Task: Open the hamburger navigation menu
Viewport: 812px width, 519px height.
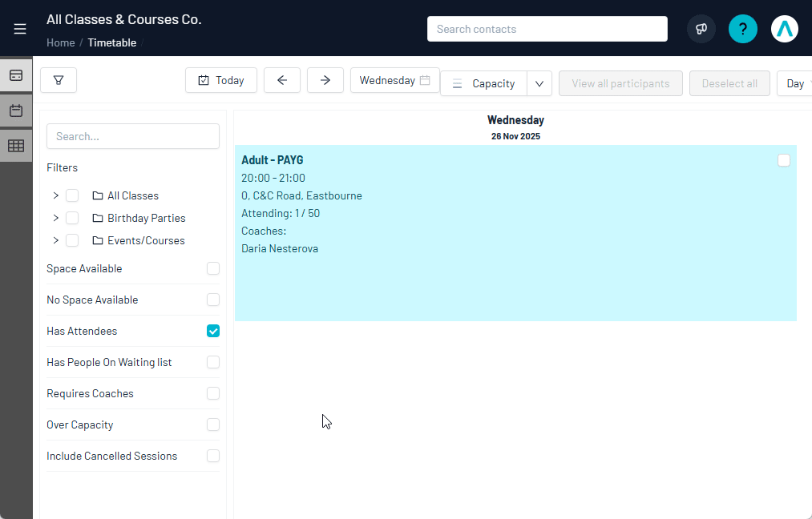Action: pyautogui.click(x=20, y=29)
